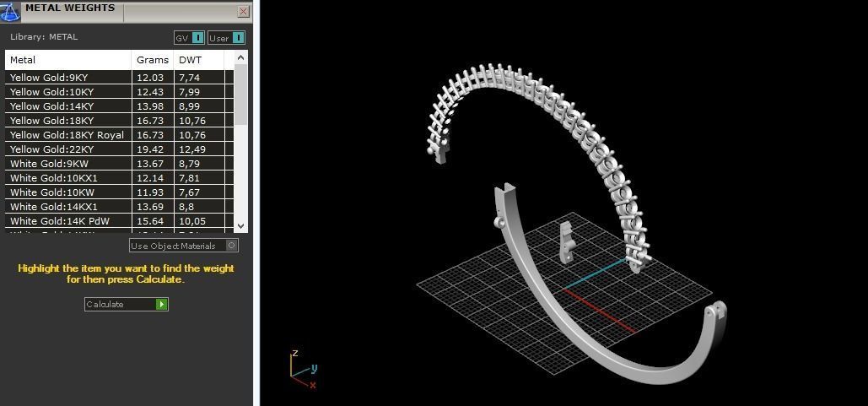Select White Gold:9KW row

120,164
